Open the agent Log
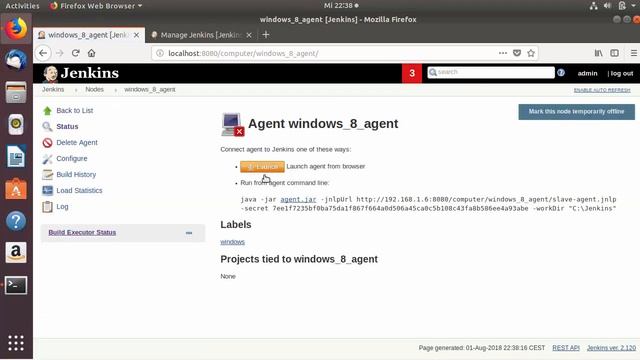Screen dimensions: 640x360 [x=62, y=207]
